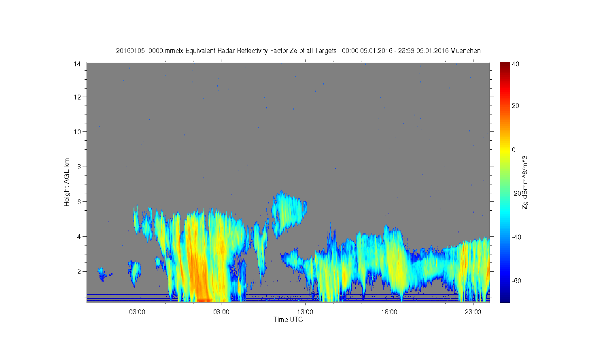
Task: Click the colorbar label '0'
Action: click(514, 150)
